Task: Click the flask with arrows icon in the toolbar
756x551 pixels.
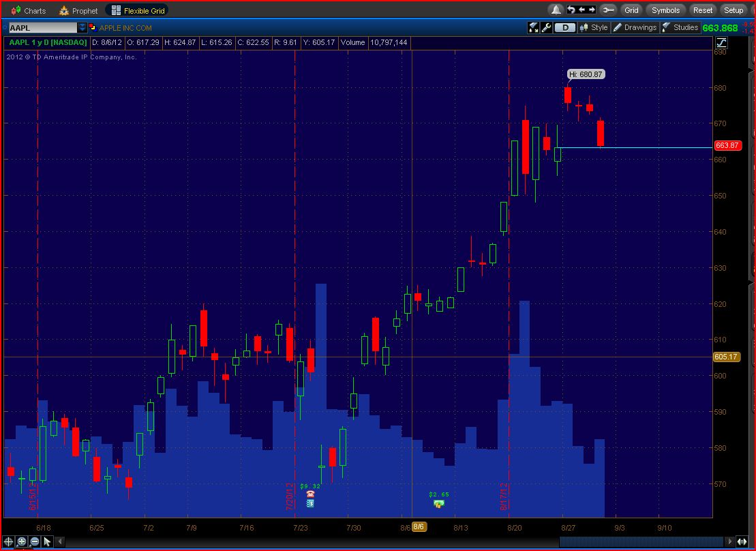Action: pyautogui.click(x=533, y=27)
